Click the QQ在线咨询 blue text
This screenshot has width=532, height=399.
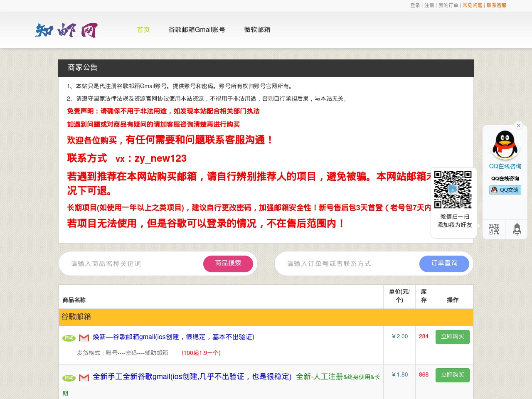[505, 166]
